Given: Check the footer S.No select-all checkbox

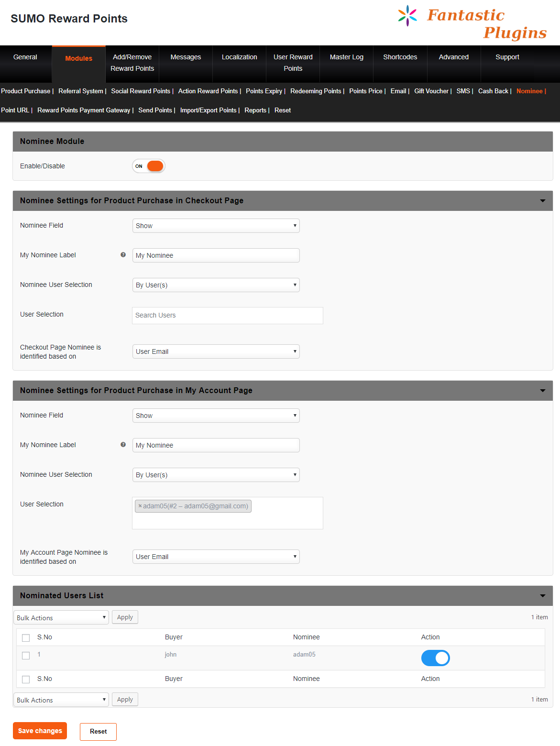Looking at the screenshot, I should tap(26, 680).
